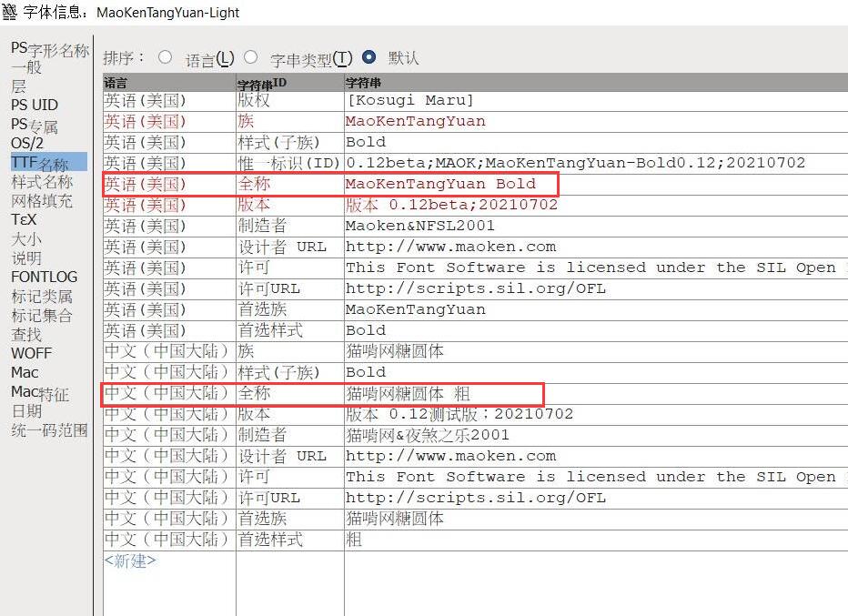The height and width of the screenshot is (616, 848).
Task: Click the FontForge icon in the title bar
Action: [x=9, y=11]
